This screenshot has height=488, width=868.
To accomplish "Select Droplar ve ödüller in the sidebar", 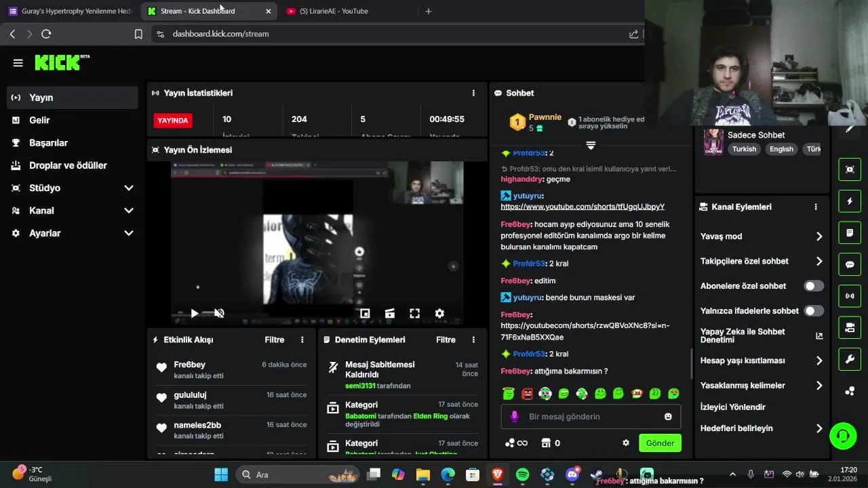I will 72,165.
